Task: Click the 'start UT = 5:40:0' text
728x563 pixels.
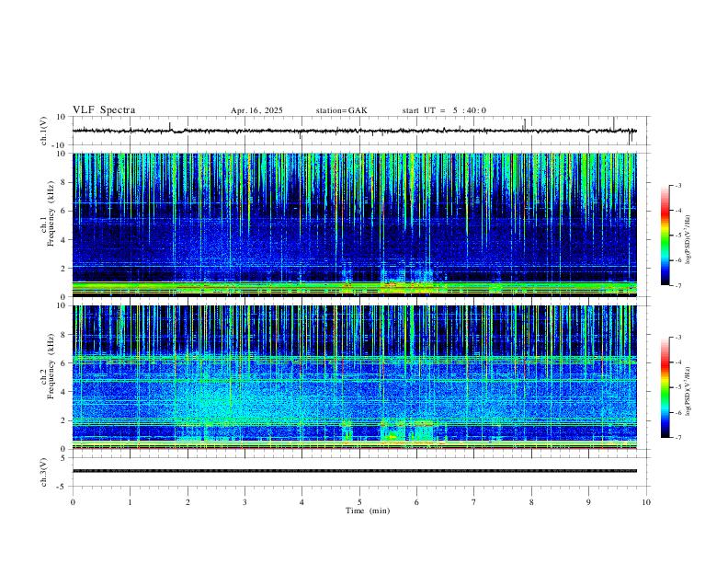Action: pos(444,110)
